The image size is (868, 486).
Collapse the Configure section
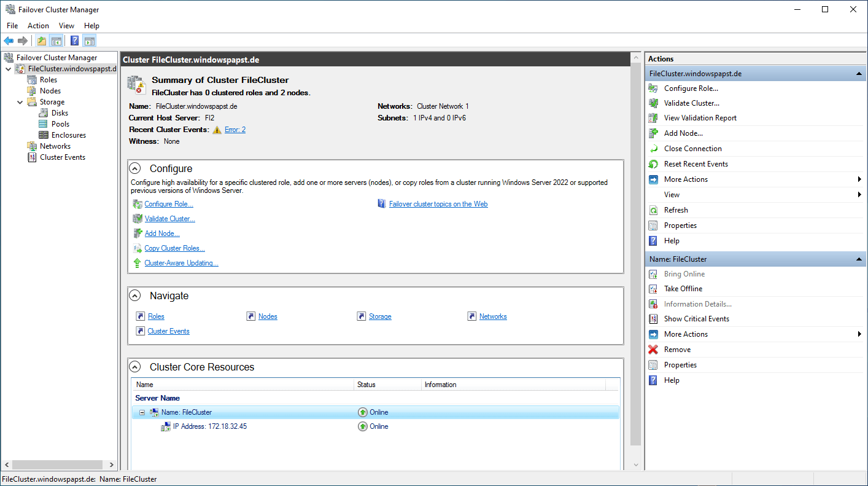[135, 169]
